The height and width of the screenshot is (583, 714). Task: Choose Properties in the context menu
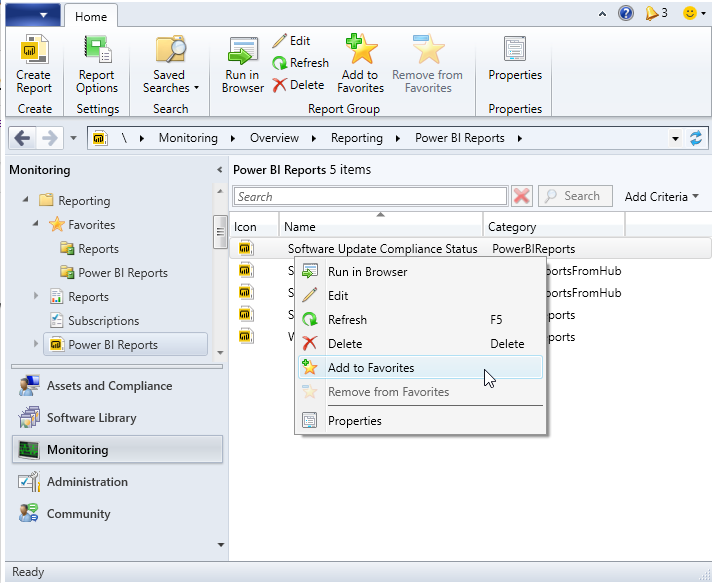(x=420, y=420)
